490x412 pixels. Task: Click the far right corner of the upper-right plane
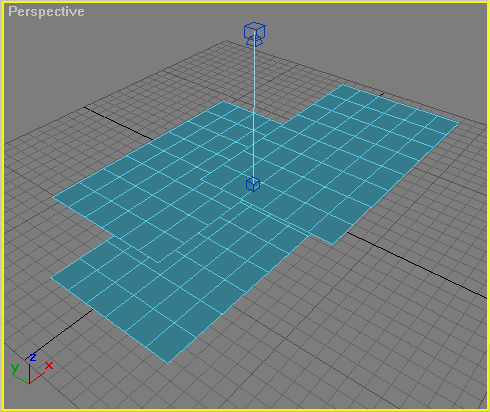tap(459, 123)
